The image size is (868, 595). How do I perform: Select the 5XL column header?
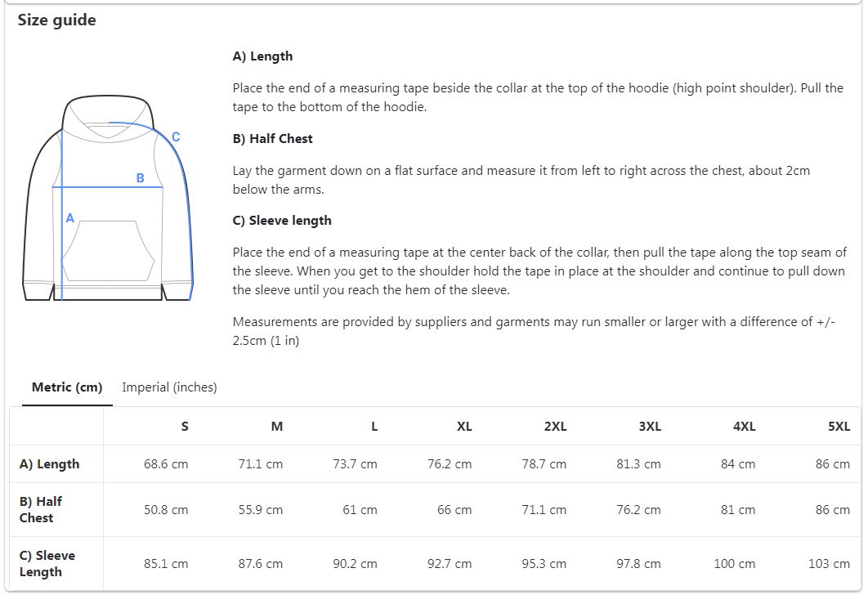(839, 426)
